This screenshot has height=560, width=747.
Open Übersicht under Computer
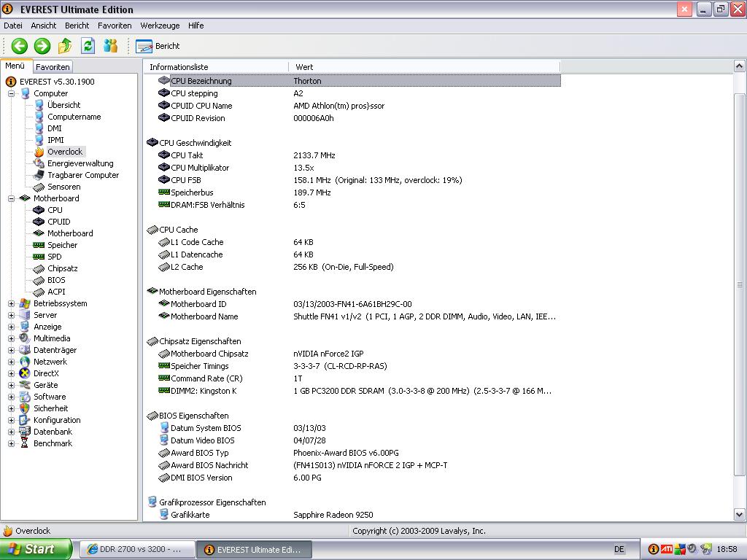pos(64,105)
